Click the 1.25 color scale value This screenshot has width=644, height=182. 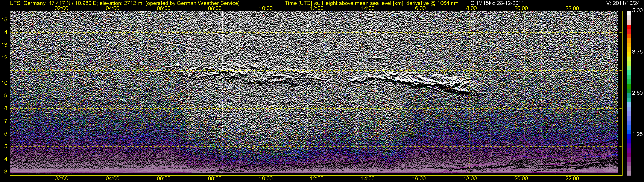pyautogui.click(x=637, y=134)
